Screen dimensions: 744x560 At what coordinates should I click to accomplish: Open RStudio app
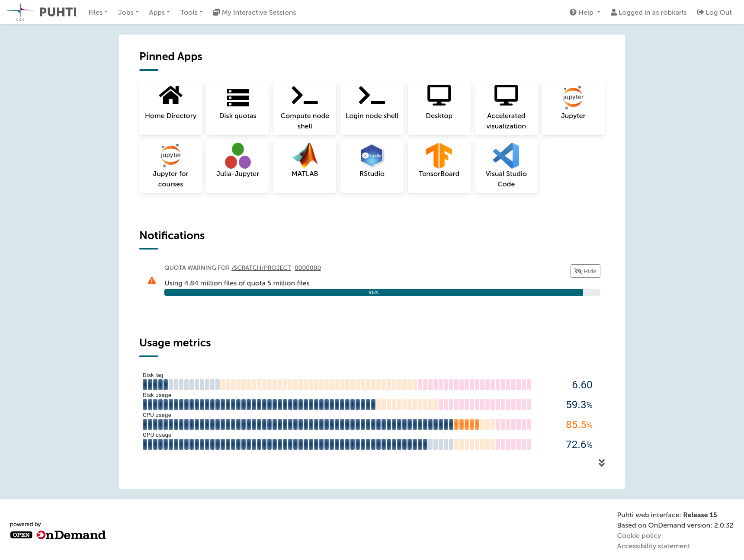click(372, 166)
